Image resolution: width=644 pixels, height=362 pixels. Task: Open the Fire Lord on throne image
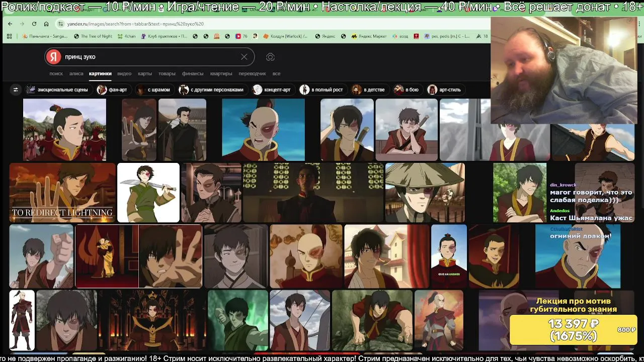point(152,320)
